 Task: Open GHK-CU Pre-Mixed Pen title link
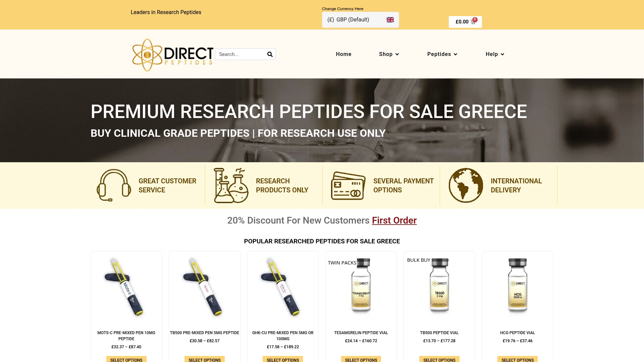point(283,336)
